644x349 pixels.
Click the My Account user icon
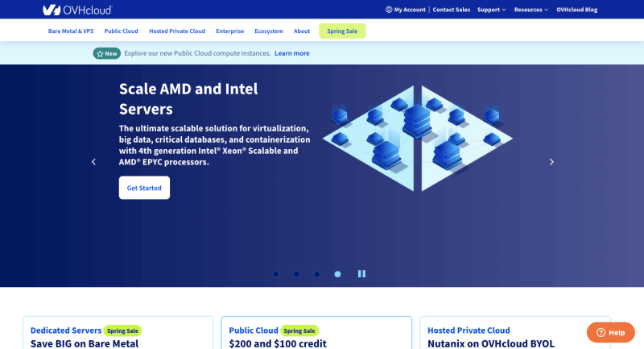pyautogui.click(x=389, y=10)
